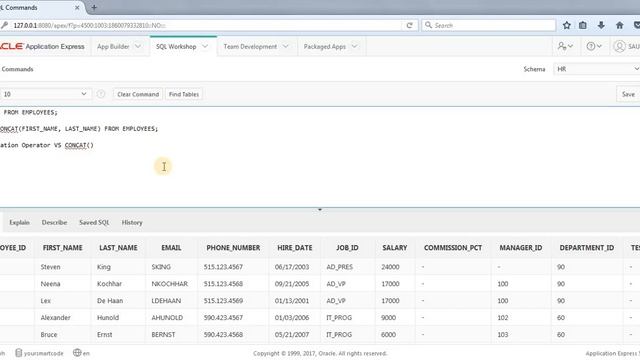
Task: Click the FIRST_NAME column header
Action: point(62,248)
